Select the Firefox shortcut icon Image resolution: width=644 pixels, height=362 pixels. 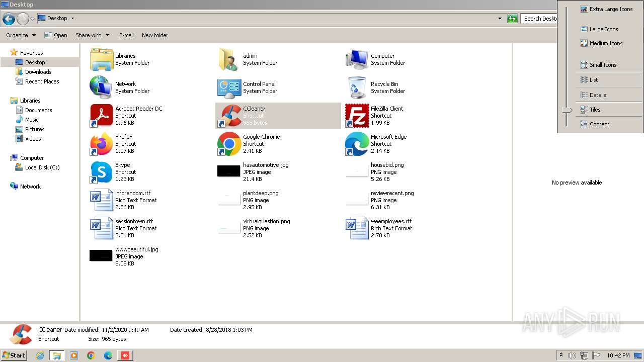(x=102, y=144)
